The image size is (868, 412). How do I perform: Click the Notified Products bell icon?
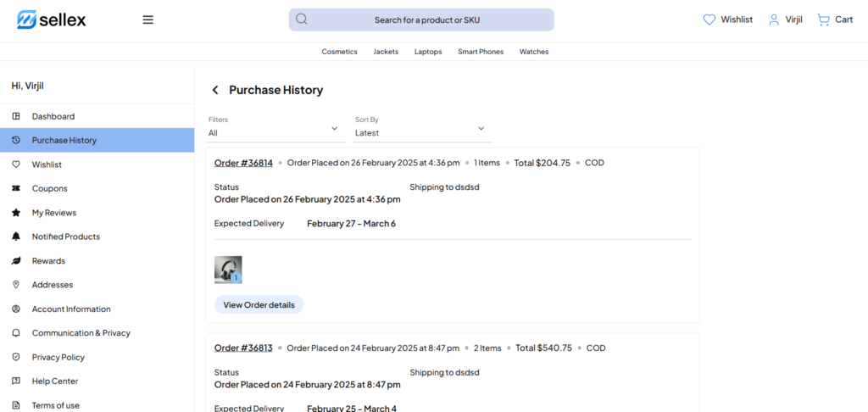point(16,237)
